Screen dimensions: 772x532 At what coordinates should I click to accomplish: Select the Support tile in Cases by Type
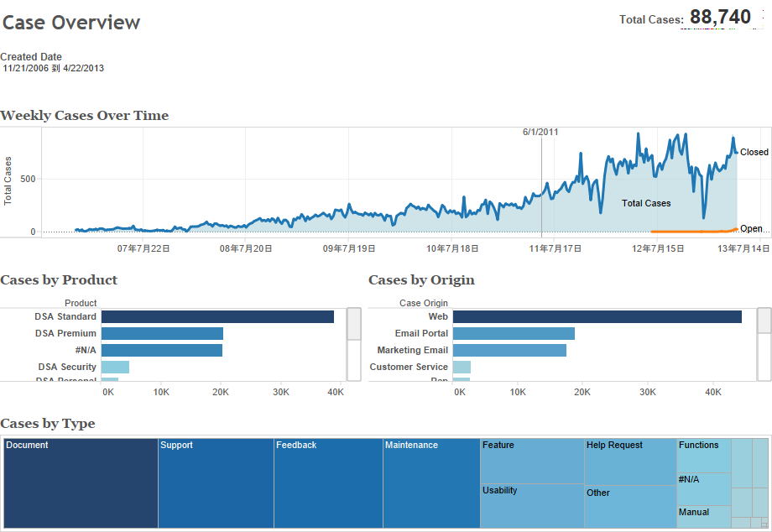tap(216, 483)
